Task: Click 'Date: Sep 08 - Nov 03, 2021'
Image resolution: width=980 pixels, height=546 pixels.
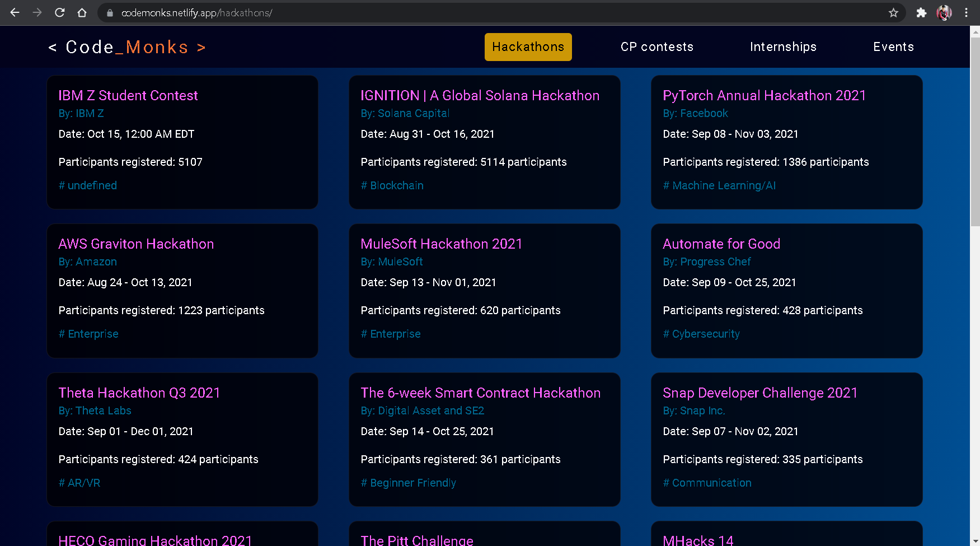Action: [x=731, y=134]
